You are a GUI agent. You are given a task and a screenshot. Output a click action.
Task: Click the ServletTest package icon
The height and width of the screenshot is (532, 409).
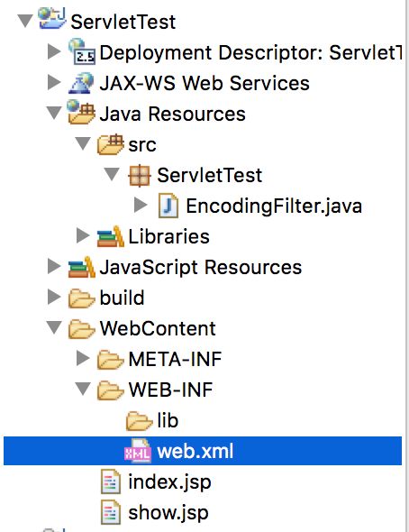click(140, 176)
